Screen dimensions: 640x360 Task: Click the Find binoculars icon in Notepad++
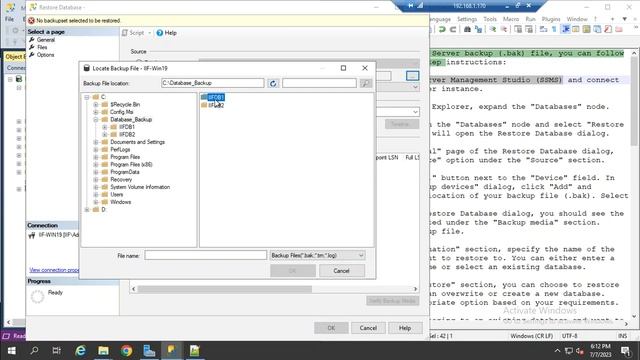click(467, 29)
